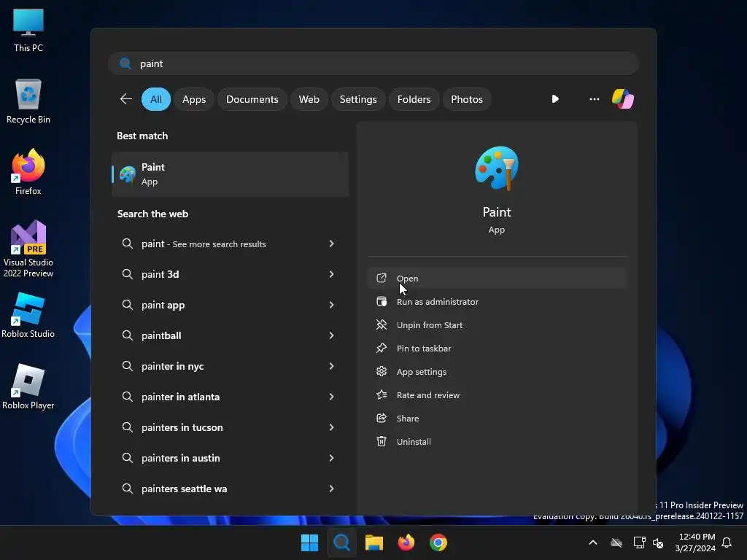
Task: Click Open in the Paint actions list
Action: pos(496,278)
